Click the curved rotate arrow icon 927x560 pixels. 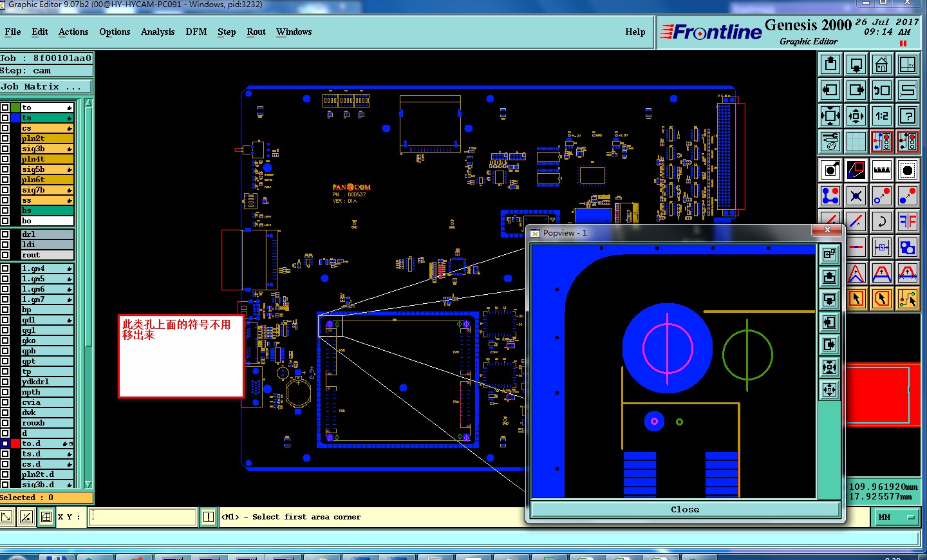tap(882, 221)
